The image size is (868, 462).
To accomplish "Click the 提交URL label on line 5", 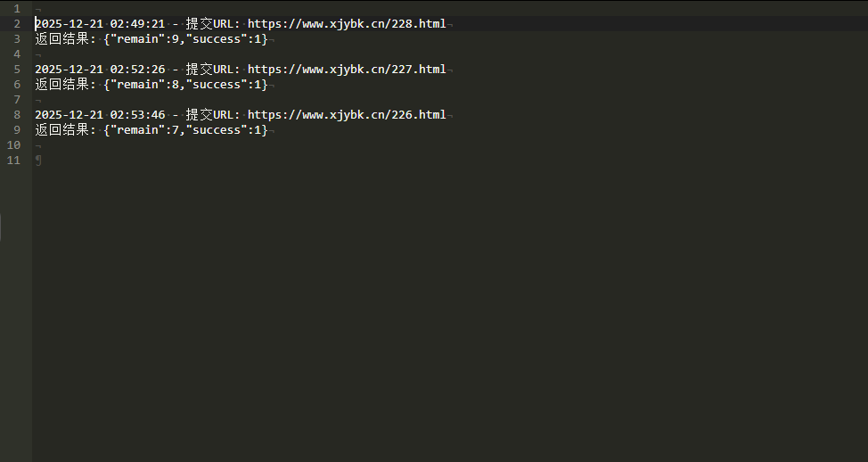I will click(212, 70).
